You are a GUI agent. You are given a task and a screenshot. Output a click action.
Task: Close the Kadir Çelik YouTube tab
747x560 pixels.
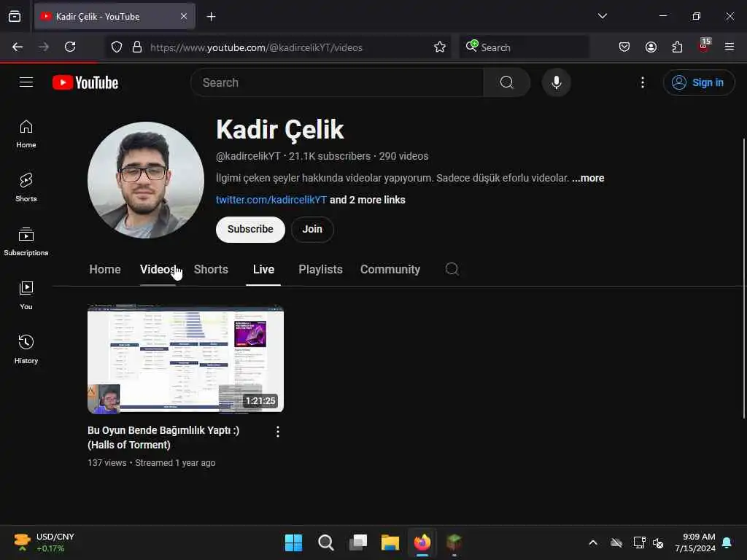click(184, 16)
